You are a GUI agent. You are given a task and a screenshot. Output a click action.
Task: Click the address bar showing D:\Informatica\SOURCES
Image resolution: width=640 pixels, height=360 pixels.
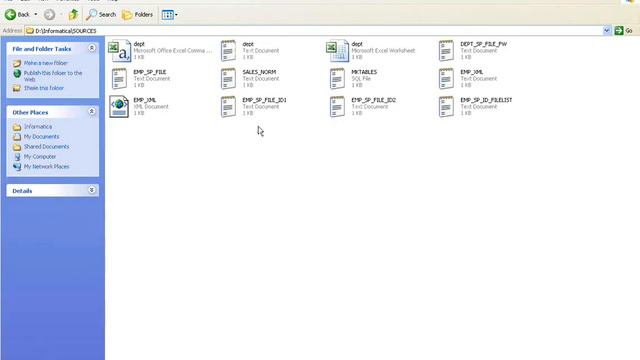(x=314, y=31)
